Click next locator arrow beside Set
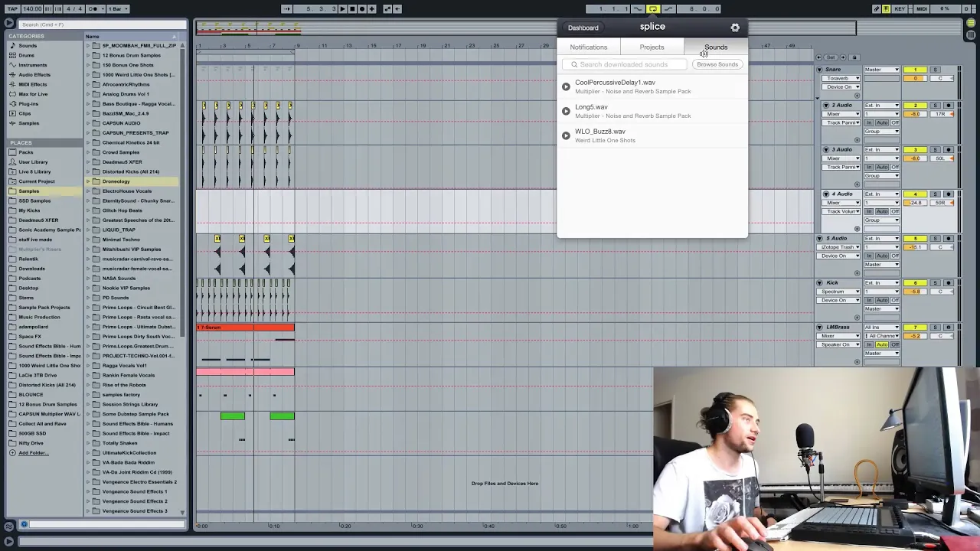The image size is (980, 551). coord(843,57)
